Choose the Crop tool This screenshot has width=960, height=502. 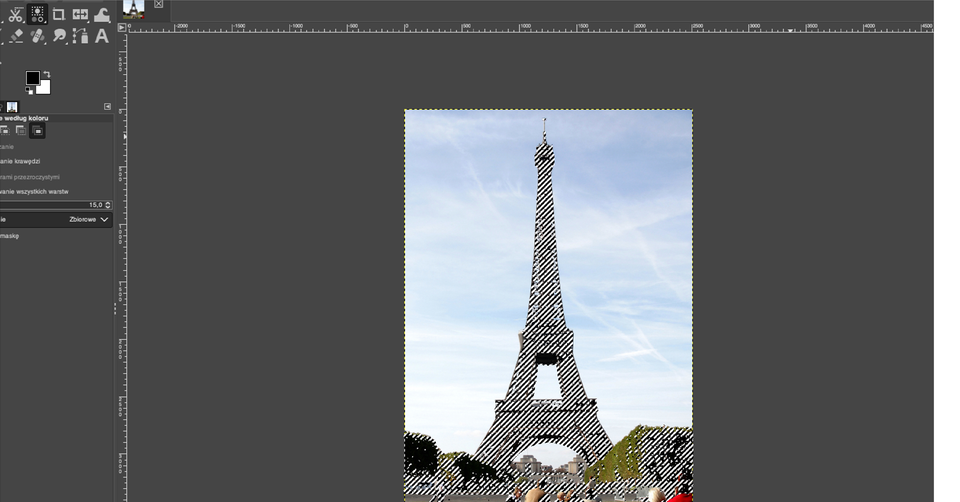pyautogui.click(x=58, y=15)
